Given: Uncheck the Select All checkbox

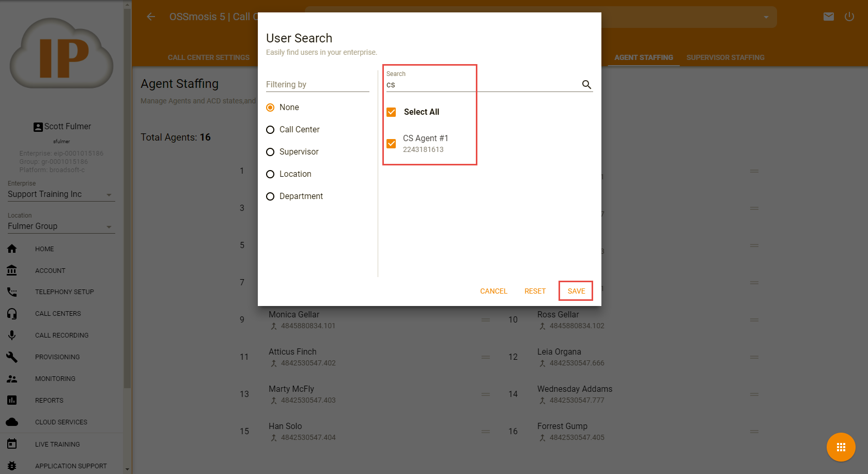Looking at the screenshot, I should pos(392,112).
